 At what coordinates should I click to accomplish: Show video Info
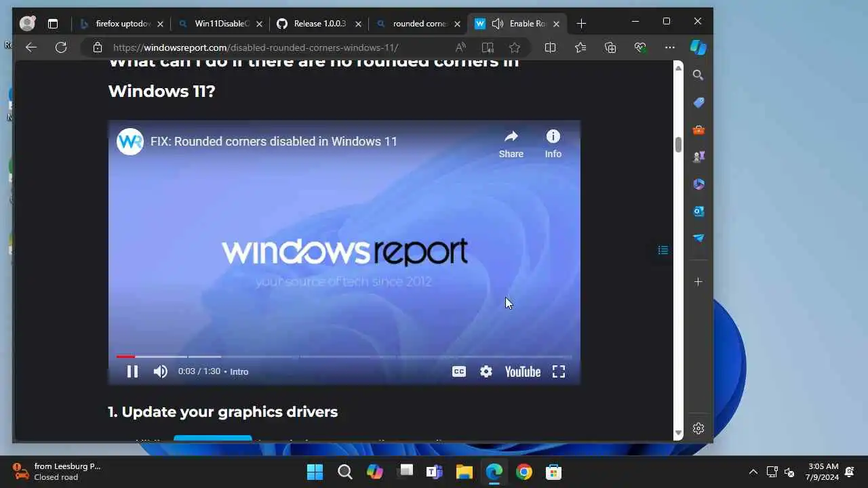[x=553, y=144]
